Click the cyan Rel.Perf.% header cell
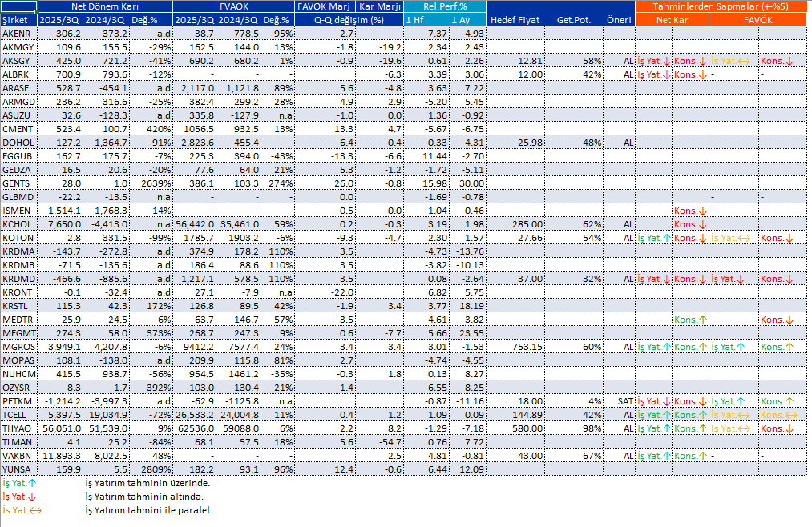812x527 pixels. click(x=444, y=6)
